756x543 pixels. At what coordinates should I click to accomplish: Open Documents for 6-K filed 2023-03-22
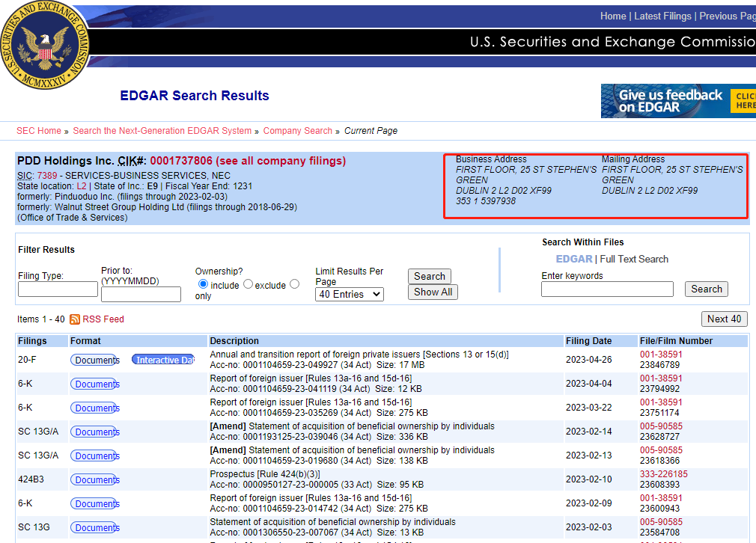click(x=95, y=408)
